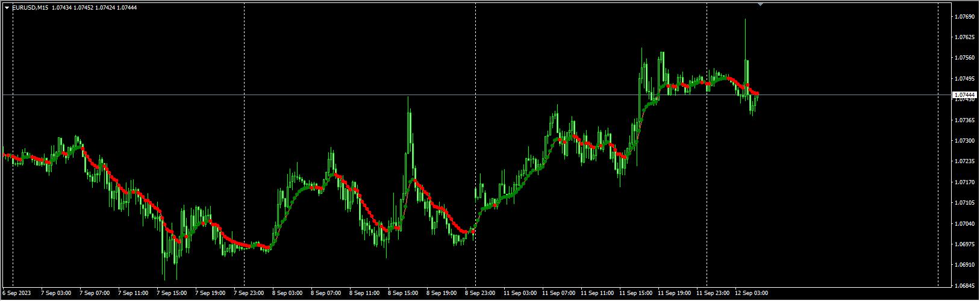Click the 11 Sep 15:00 time label
The width and height of the screenshot is (980, 301).
point(635,293)
